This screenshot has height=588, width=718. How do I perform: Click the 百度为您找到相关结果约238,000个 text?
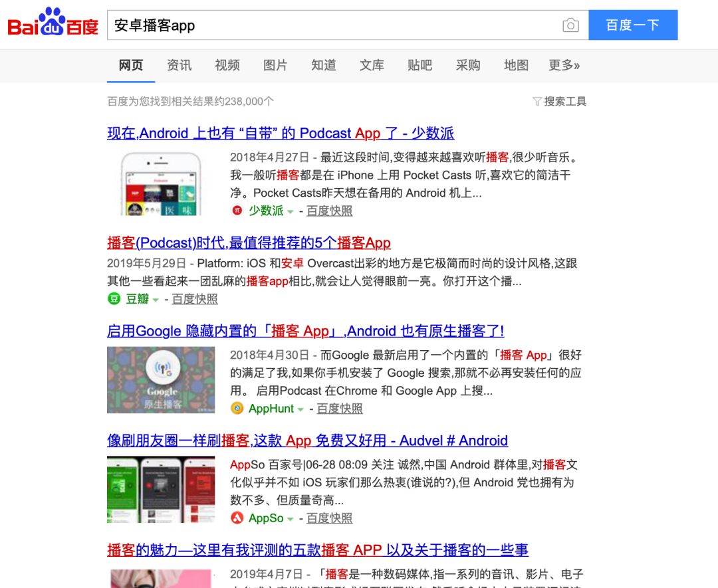coord(191,101)
